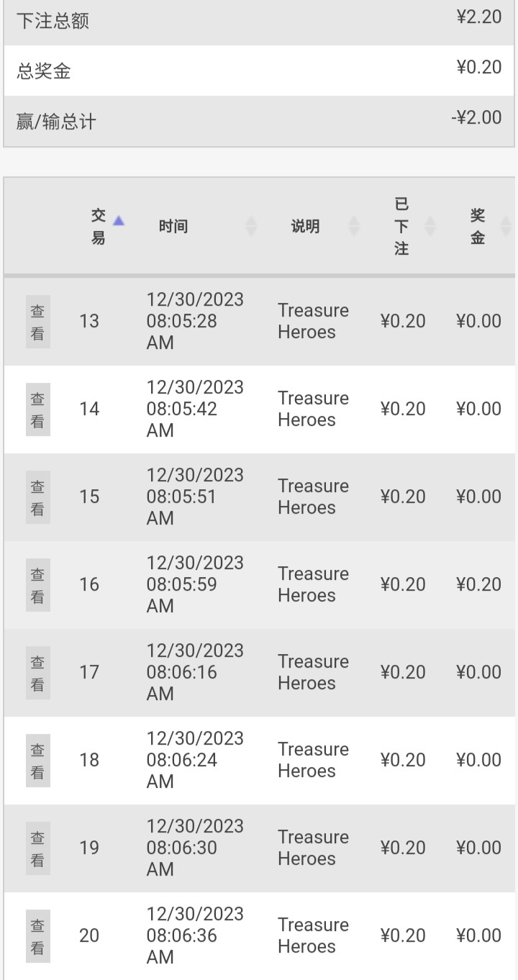Select the 已下注 column header
Image resolution: width=518 pixels, height=980 pixels.
[x=401, y=227]
